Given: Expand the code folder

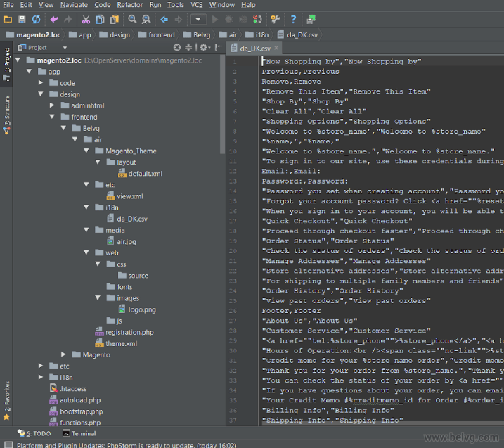Looking at the screenshot, I should pos(41,83).
